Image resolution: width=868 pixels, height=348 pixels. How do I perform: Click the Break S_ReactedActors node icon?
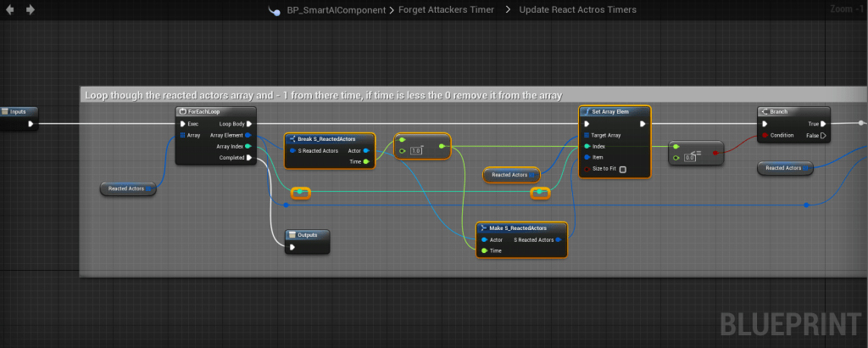(x=292, y=138)
